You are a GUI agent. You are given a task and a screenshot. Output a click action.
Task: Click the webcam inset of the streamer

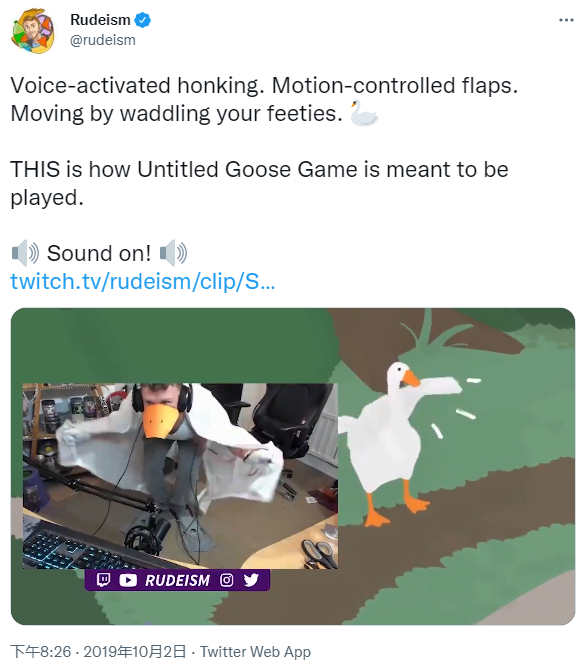click(x=180, y=476)
